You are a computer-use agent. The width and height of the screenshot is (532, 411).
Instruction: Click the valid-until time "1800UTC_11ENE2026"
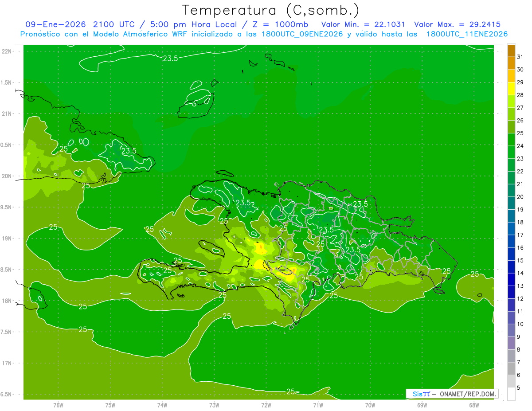click(x=467, y=34)
